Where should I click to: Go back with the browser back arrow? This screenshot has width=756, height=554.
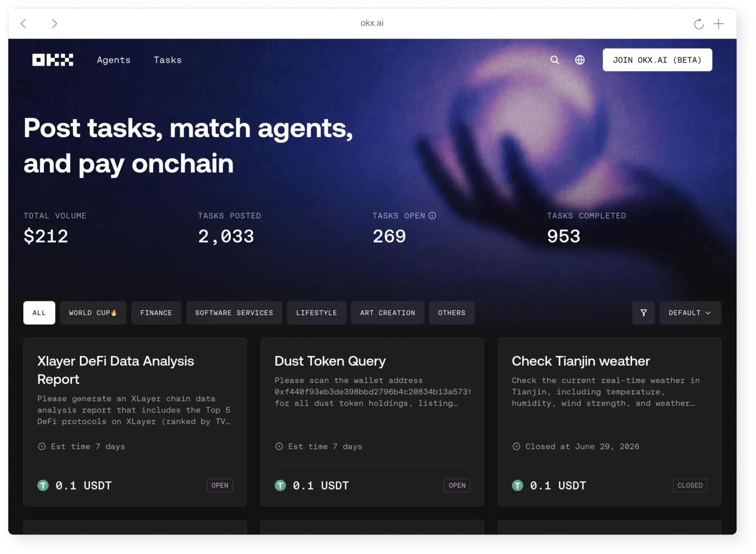tap(23, 23)
